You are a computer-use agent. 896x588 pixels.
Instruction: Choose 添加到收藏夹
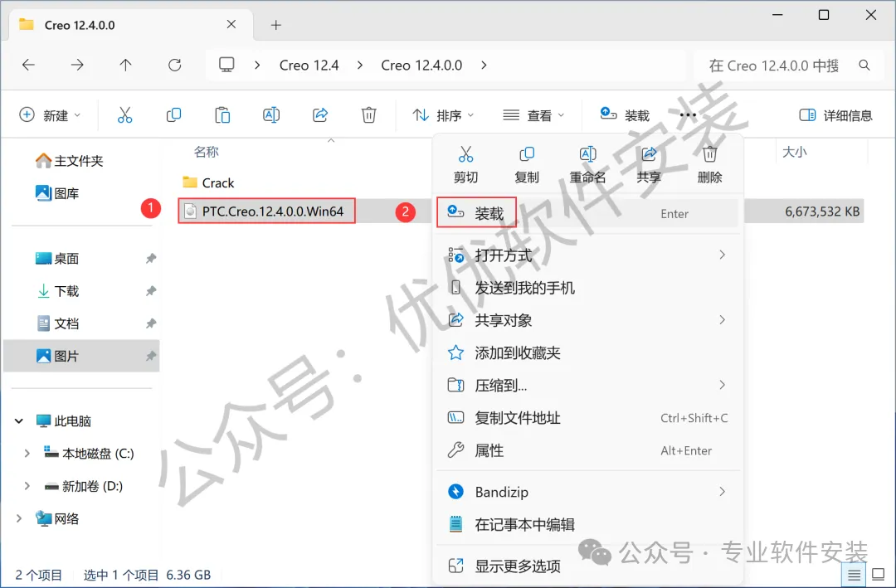pyautogui.click(x=587, y=352)
